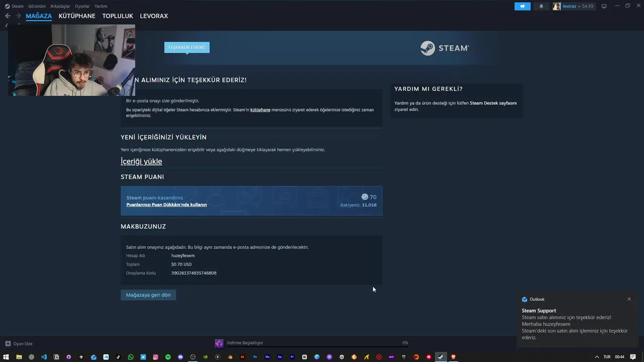Open the Oyunlar menu
The height and width of the screenshot is (362, 644).
click(x=82, y=7)
